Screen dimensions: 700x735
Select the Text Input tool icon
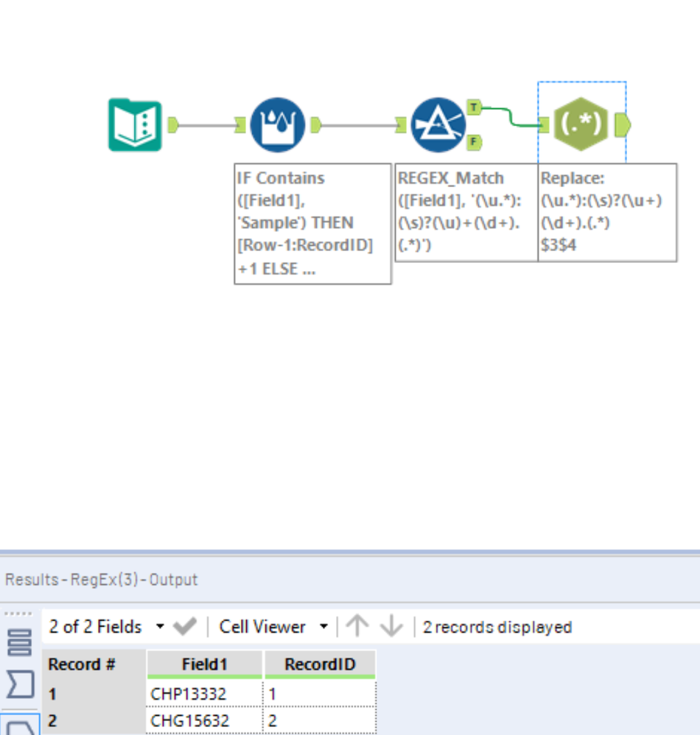click(x=135, y=124)
